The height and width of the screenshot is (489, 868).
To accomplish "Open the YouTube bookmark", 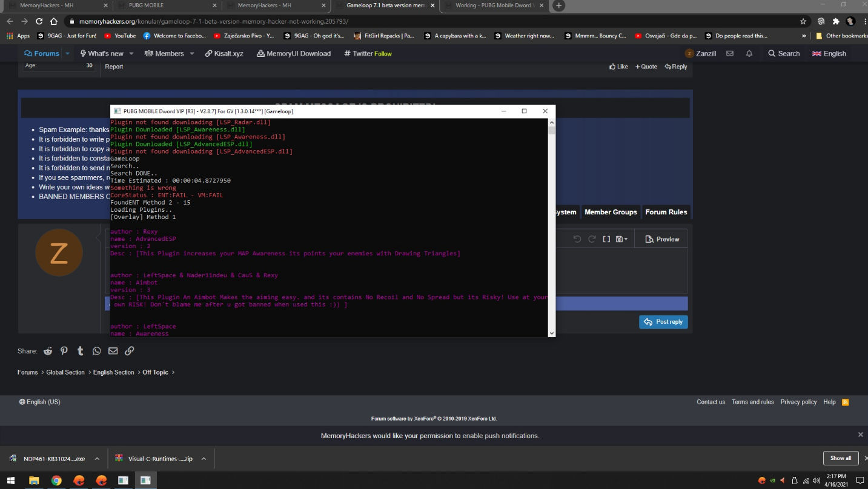I will point(120,36).
